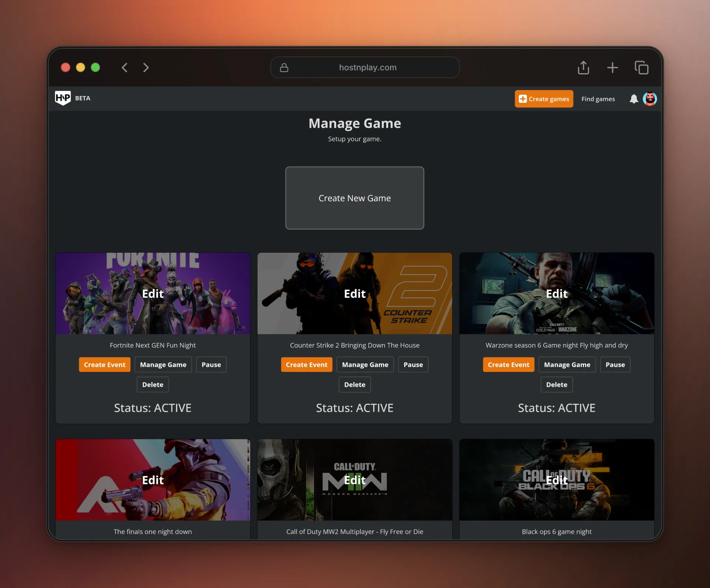Show the browser tab overview icon
The height and width of the screenshot is (588, 710).
coord(642,68)
